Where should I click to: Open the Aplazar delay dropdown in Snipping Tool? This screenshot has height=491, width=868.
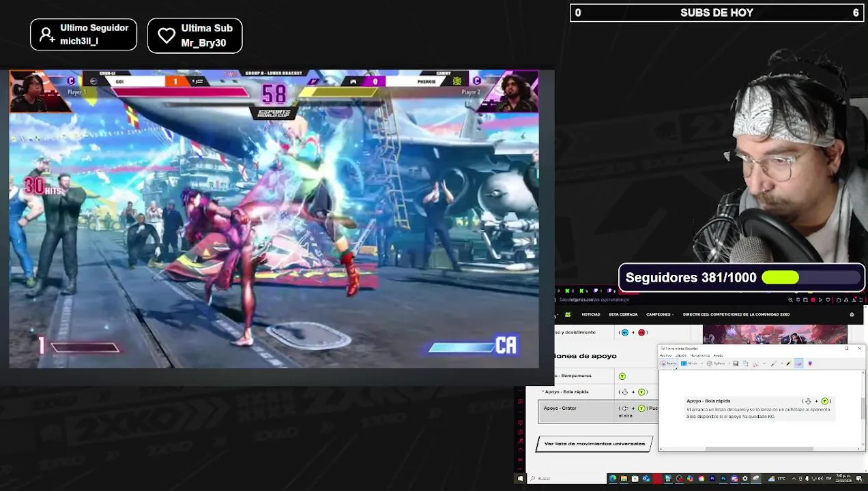(719, 363)
